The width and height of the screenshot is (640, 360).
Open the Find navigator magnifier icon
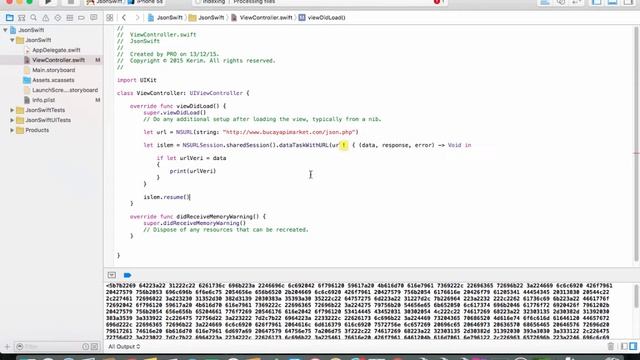pyautogui.click(x=33, y=18)
